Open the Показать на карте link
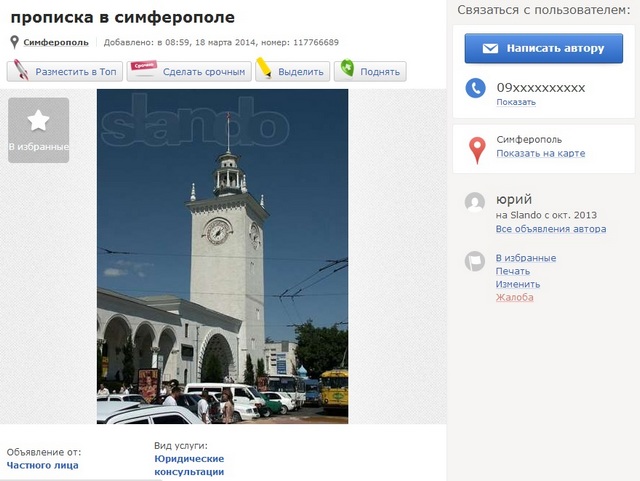640x481 pixels. point(540,153)
